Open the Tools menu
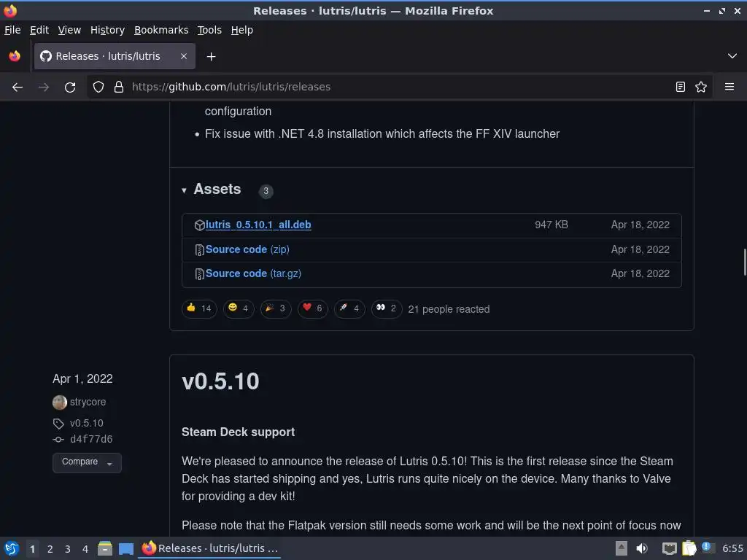 [x=209, y=30]
